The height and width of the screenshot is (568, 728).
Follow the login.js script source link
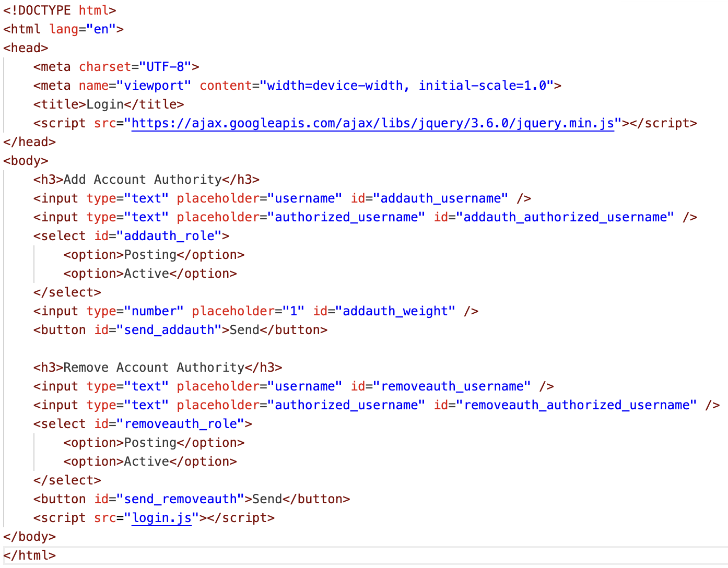tap(162, 518)
